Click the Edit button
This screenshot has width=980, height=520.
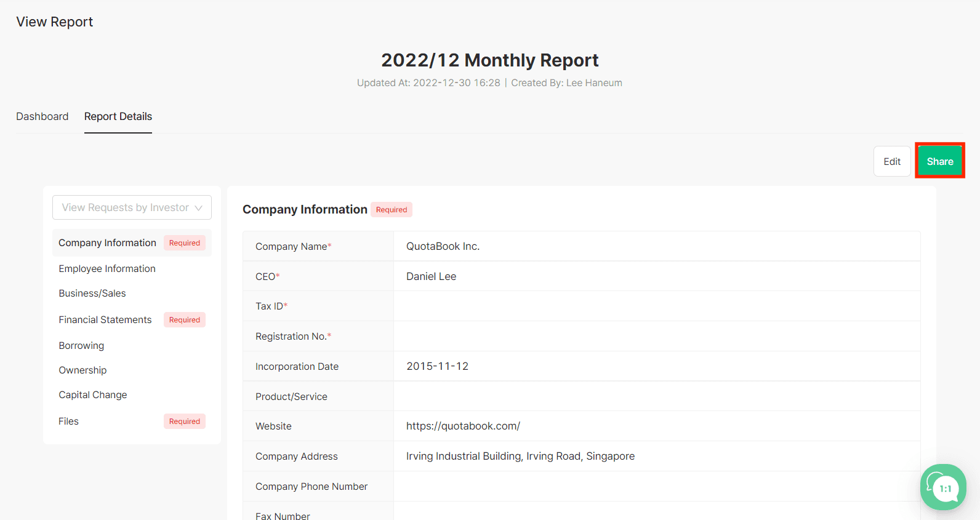point(892,161)
